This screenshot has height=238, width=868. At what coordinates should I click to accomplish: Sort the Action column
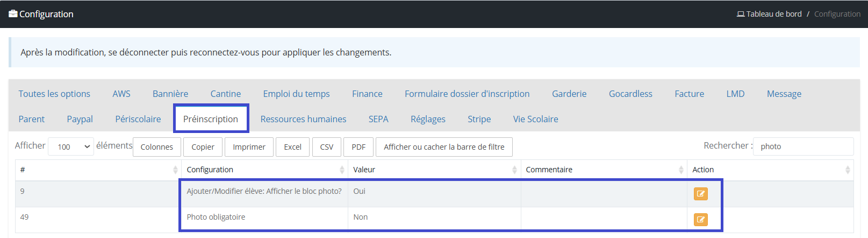[x=848, y=170]
